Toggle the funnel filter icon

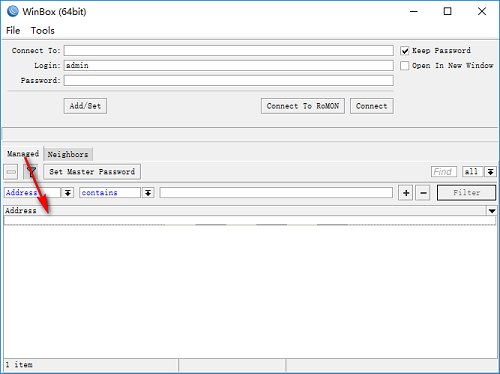(31, 172)
